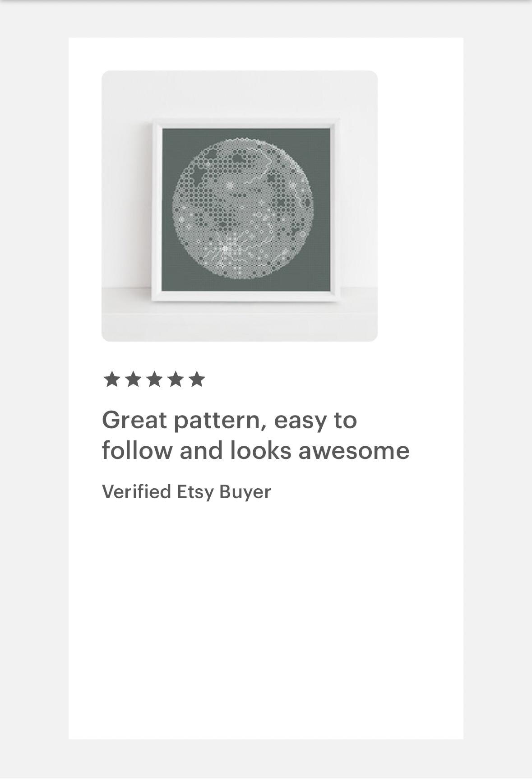This screenshot has height=782, width=532.
Task: Click the "follow and looks awesome" review line
Action: [256, 450]
